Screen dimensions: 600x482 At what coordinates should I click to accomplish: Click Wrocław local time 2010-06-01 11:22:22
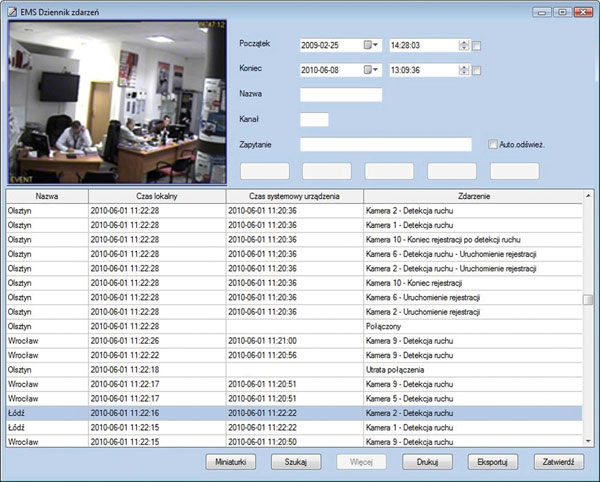coord(125,355)
